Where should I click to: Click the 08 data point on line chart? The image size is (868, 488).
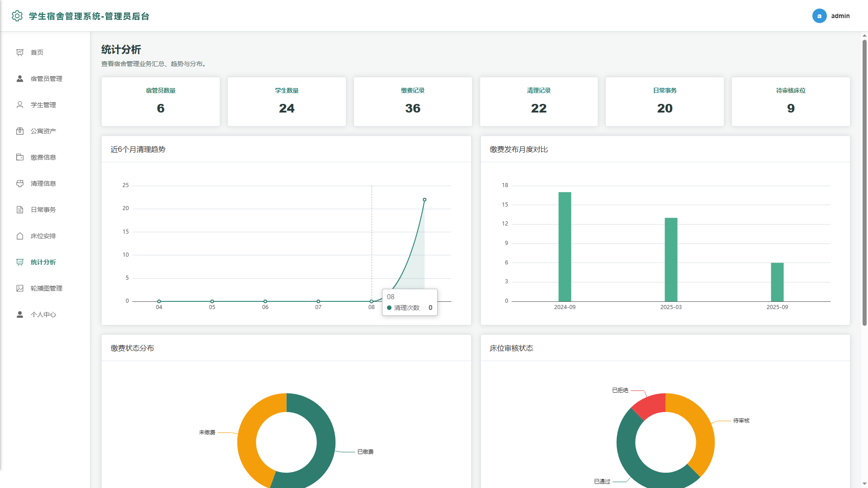[372, 301]
